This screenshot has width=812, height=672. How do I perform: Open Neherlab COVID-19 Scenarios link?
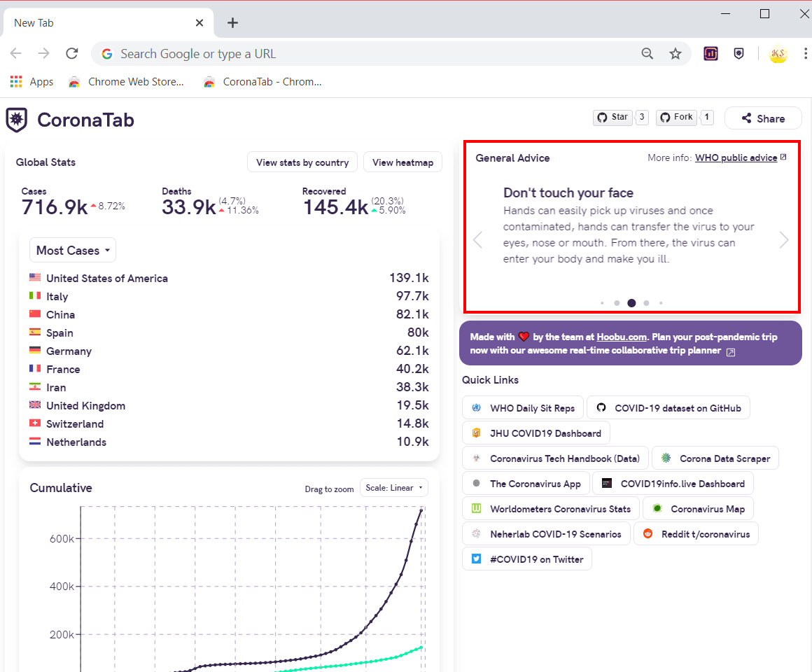(546, 534)
